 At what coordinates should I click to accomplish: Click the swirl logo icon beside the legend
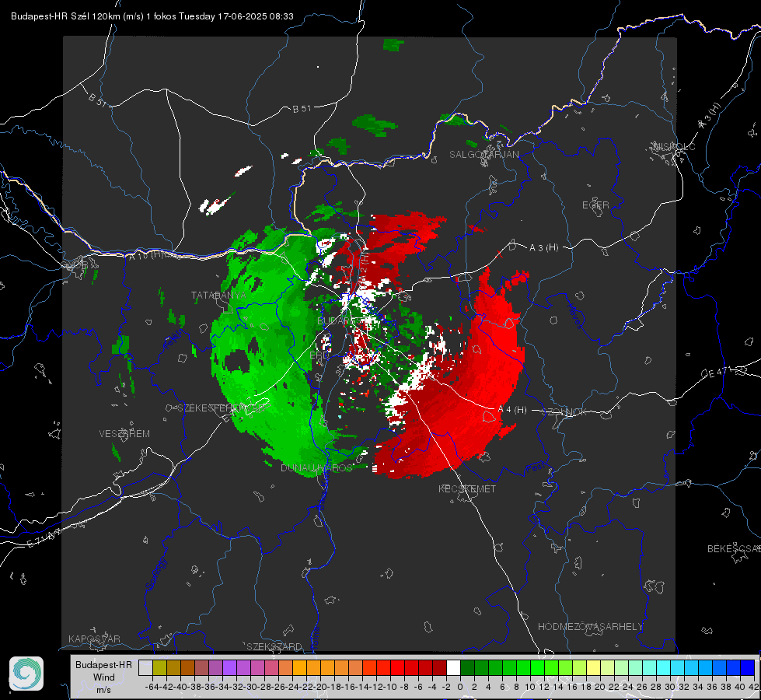tap(26, 674)
